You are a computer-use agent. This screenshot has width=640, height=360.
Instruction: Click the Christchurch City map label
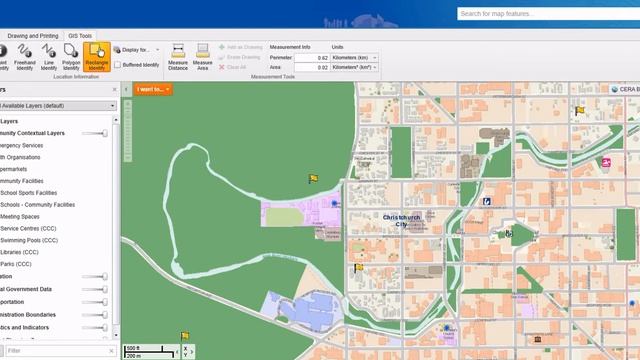click(402, 220)
